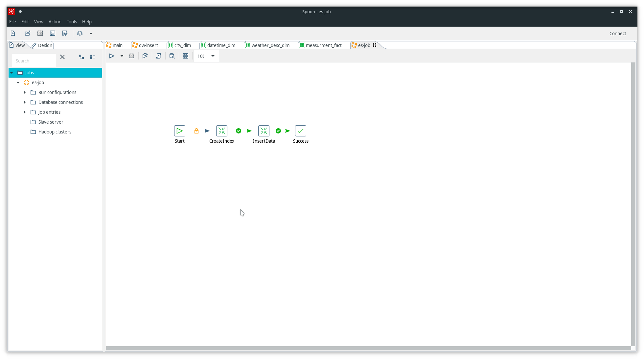The height and width of the screenshot is (359, 644).
Task: Click the green check hop after CreateIndex
Action: click(239, 131)
